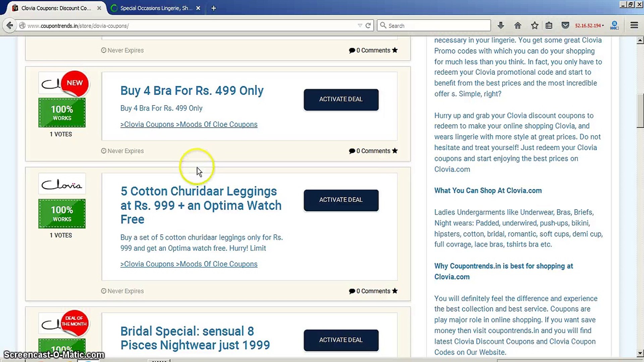Click the vertical scrollbar thumb

(640, 111)
